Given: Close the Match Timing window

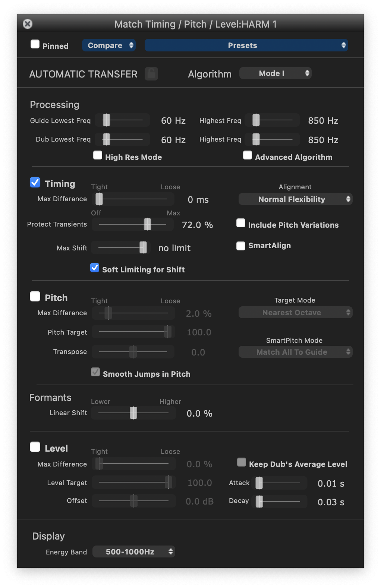Looking at the screenshot, I should tap(28, 24).
